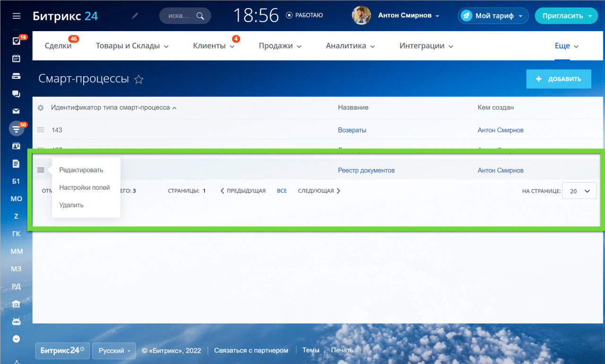Open the ММ sidebar shortcut

pos(17,251)
